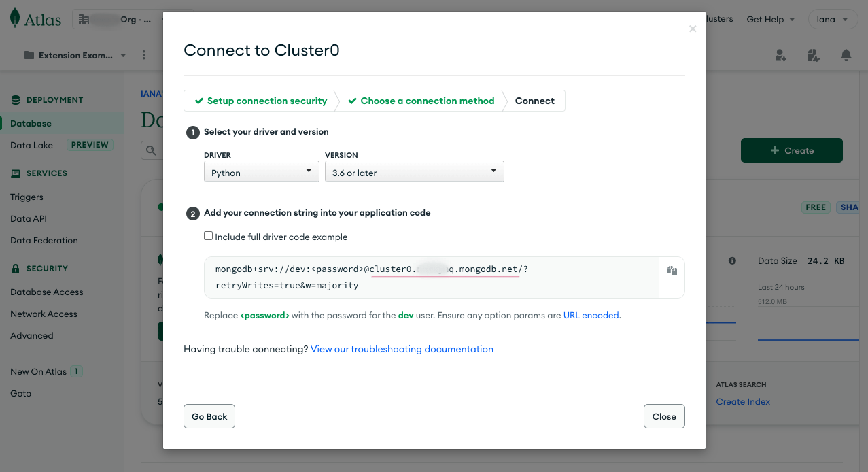Screen dimensions: 868x472
Task: Open the VERSION dropdown showing 3.6 or later
Action: 414,171
